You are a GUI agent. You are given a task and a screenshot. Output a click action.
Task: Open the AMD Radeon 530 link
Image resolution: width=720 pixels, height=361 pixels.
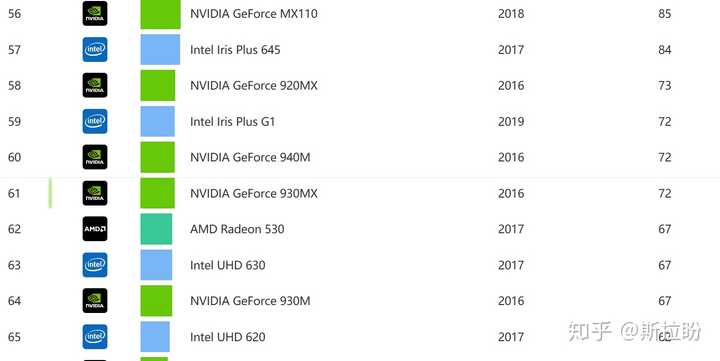click(237, 229)
